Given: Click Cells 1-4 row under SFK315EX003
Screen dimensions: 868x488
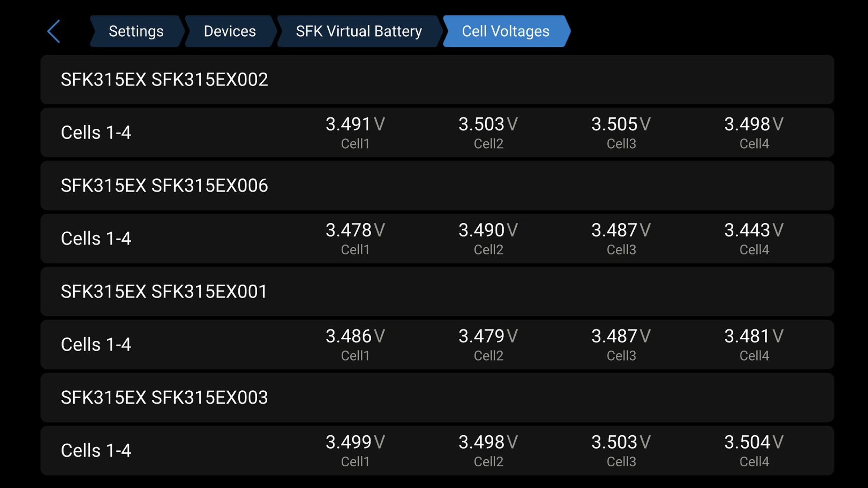Looking at the screenshot, I should coord(96,450).
